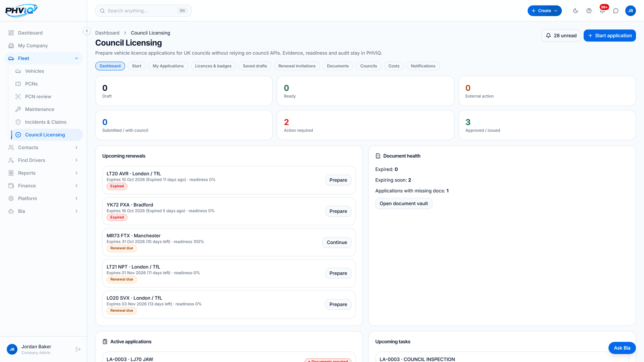Collapse the Fleet section
The height and width of the screenshot is (362, 644).
[43, 58]
